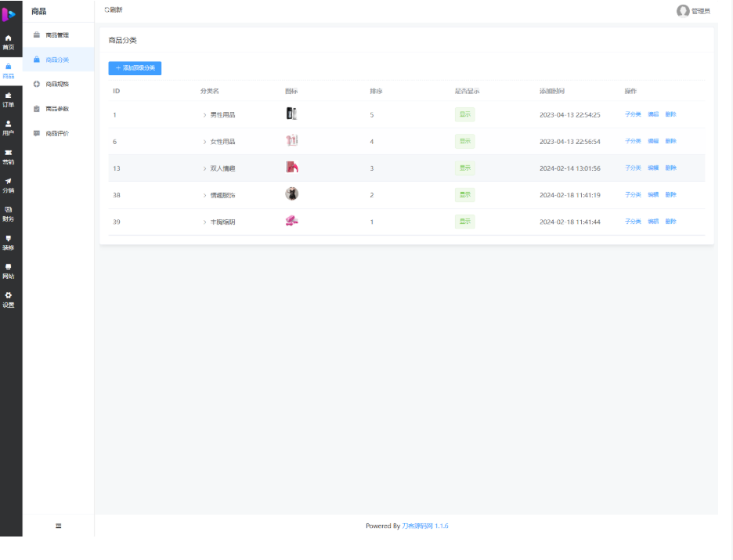Viewport: 733px width, 560px height.
Task: Click 子分类 link for 男性用品
Action: tap(633, 114)
